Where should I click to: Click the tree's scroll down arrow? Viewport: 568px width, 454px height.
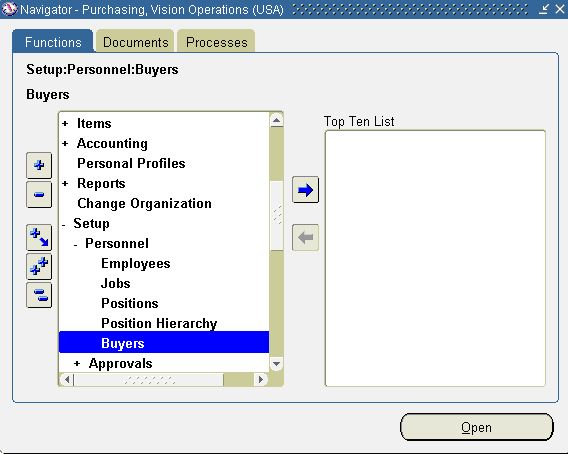click(x=277, y=364)
